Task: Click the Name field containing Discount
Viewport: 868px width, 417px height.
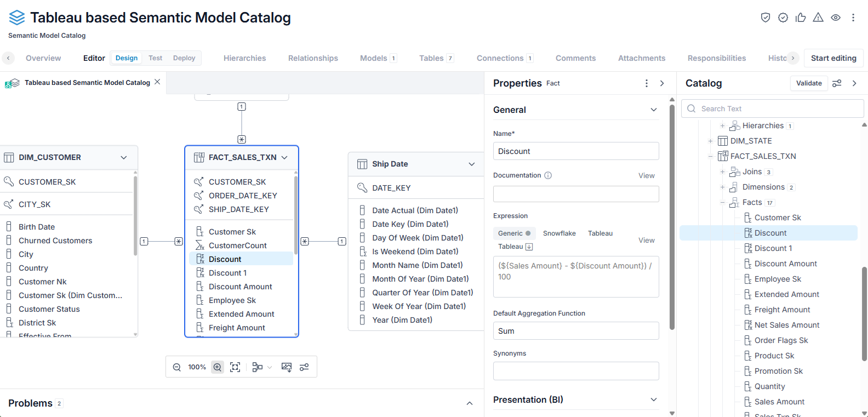Action: point(576,151)
